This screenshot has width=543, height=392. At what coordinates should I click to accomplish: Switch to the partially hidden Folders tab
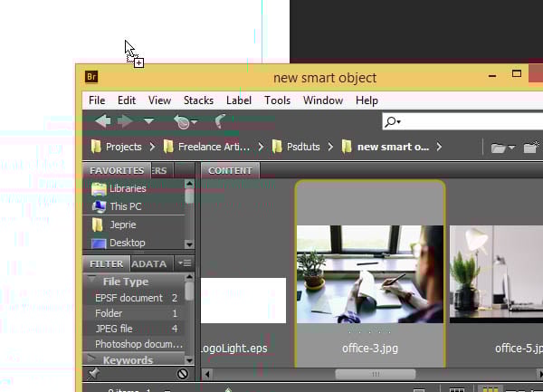[162, 170]
